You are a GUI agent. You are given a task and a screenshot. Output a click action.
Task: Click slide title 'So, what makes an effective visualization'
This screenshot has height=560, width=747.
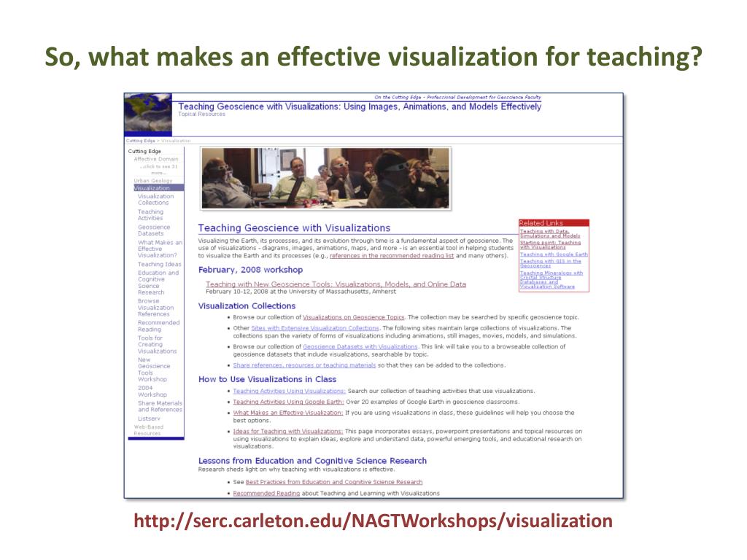click(x=373, y=57)
